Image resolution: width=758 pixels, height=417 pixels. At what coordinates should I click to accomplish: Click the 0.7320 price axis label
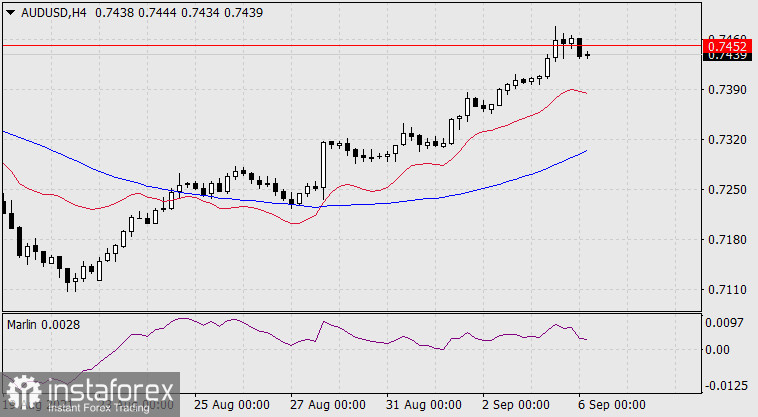pyautogui.click(x=726, y=140)
